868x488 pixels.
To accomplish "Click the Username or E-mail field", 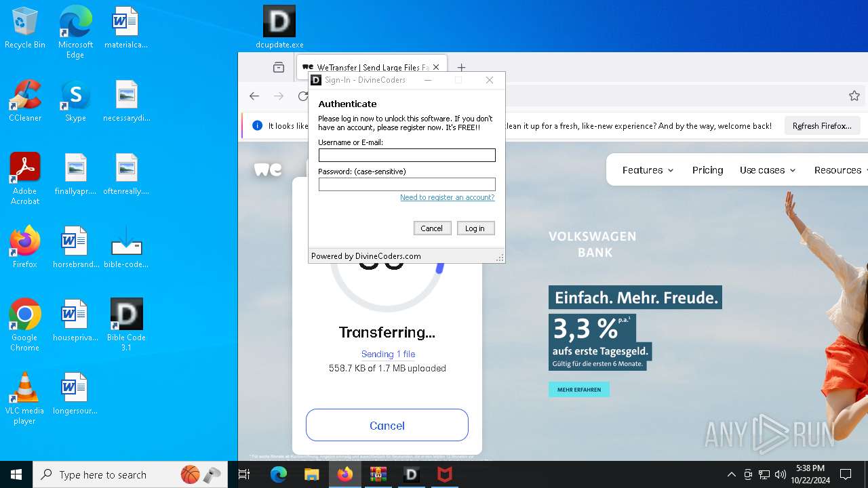I will (407, 155).
